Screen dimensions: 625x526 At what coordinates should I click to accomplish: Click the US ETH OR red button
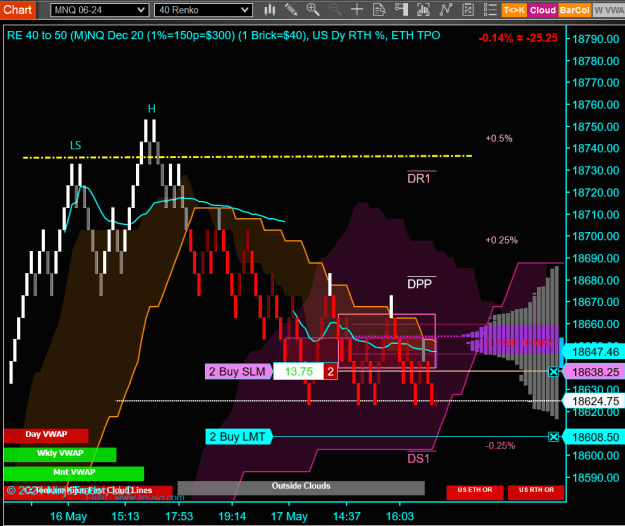(x=475, y=492)
